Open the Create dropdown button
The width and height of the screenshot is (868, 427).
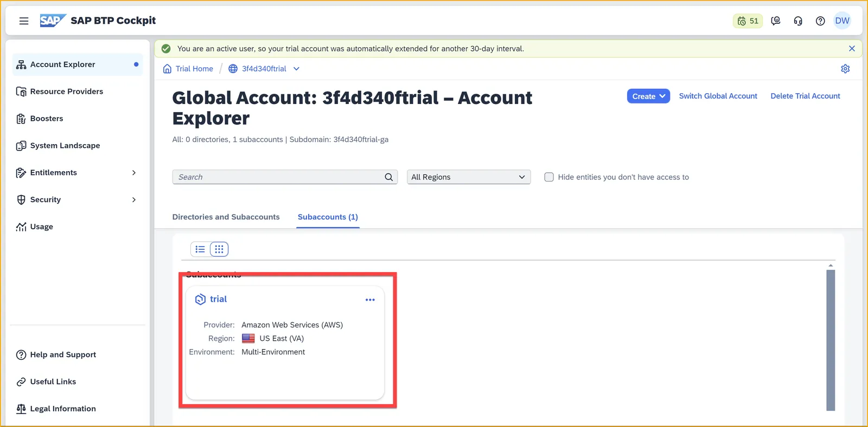[x=648, y=96]
